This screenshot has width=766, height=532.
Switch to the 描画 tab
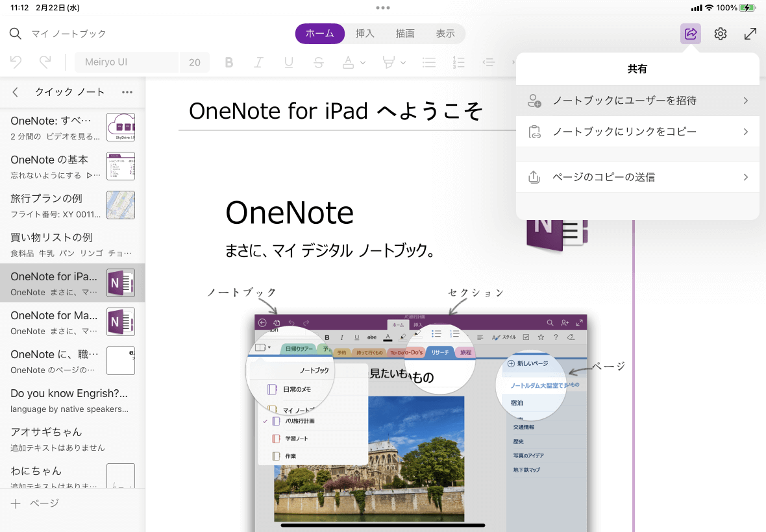coord(405,34)
